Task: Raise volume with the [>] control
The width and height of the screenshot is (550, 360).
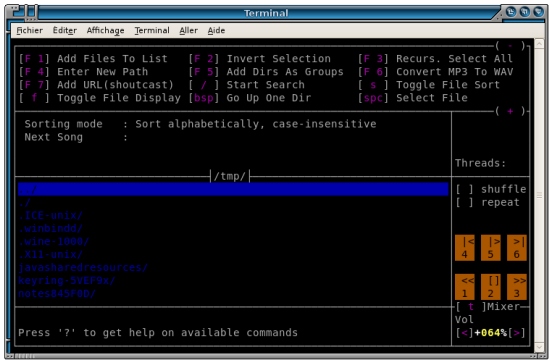Action: pos(517,333)
